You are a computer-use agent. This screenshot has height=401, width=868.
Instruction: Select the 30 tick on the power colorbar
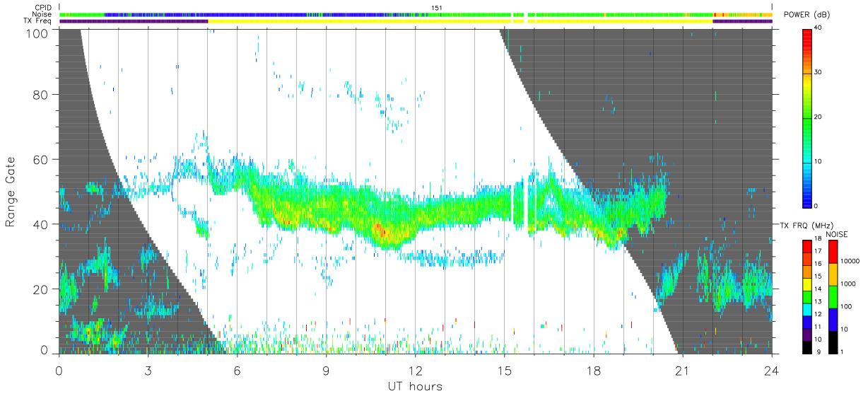click(818, 72)
